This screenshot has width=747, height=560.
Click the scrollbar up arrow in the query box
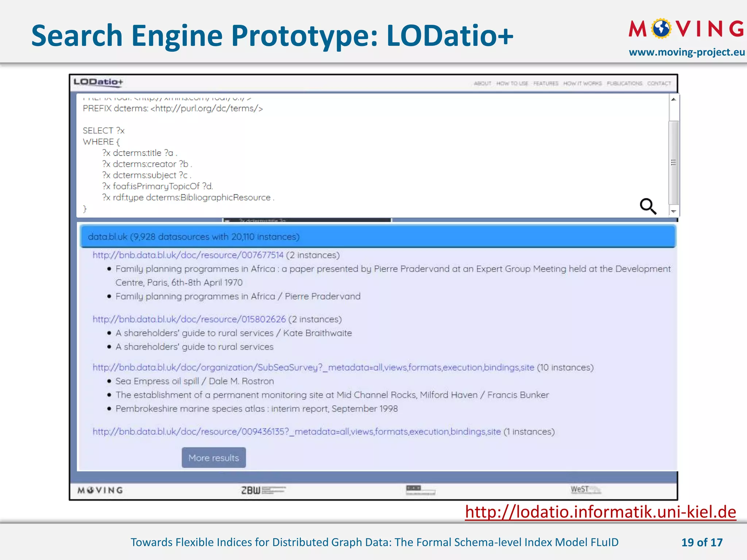pos(674,99)
